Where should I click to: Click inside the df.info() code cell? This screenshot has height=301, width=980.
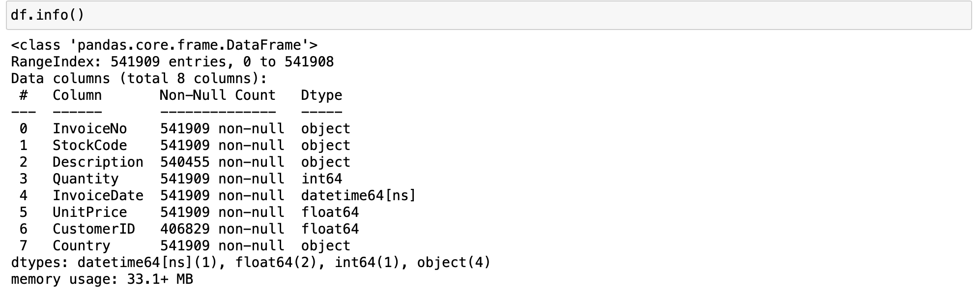489,15
